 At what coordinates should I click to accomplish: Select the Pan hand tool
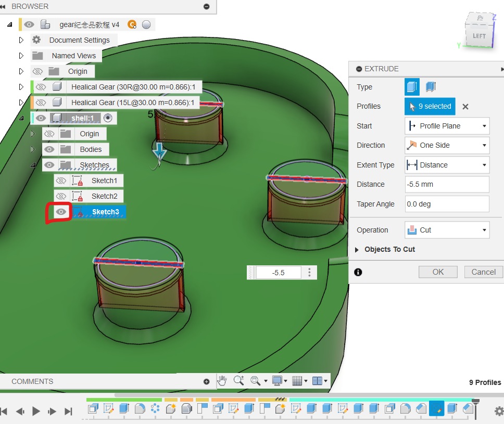click(x=222, y=381)
